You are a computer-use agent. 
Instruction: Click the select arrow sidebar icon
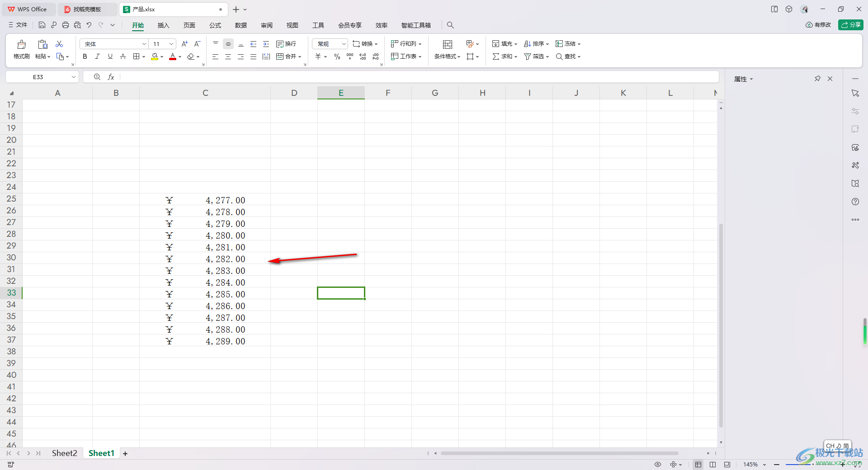855,93
